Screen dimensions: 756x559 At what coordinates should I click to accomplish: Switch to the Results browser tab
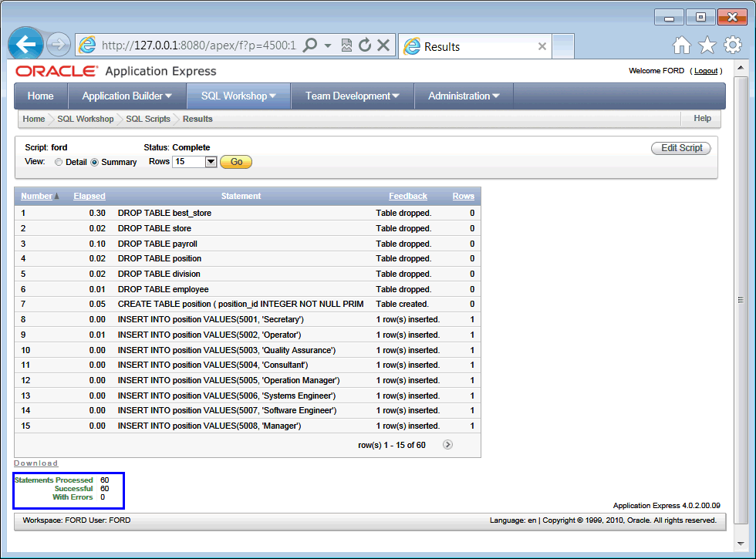tap(475, 46)
